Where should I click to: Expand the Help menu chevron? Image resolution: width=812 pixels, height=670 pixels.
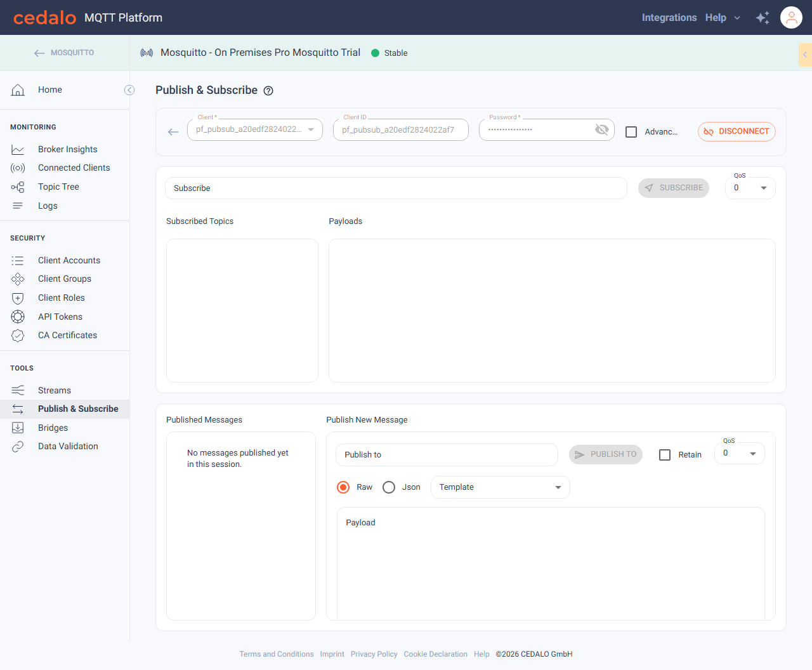click(737, 18)
